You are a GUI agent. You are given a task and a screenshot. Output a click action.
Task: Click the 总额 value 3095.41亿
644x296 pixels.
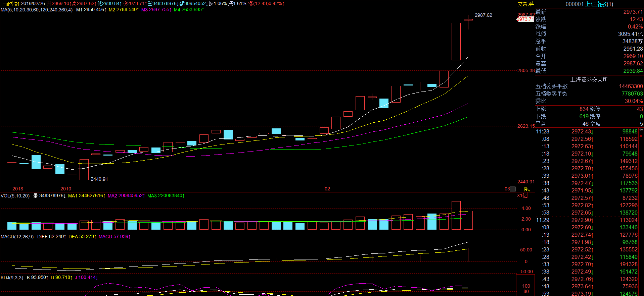[631, 34]
